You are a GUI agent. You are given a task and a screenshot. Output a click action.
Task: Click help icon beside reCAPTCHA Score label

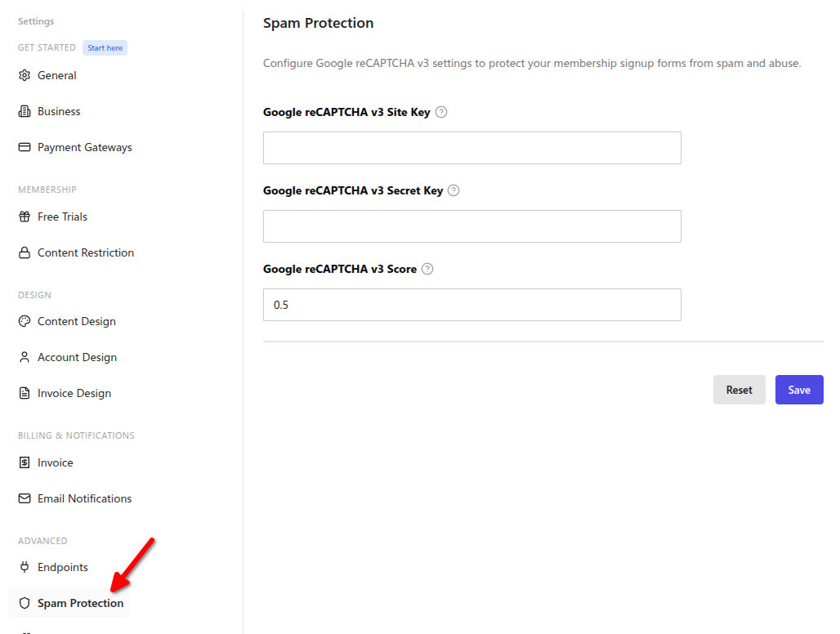click(427, 269)
